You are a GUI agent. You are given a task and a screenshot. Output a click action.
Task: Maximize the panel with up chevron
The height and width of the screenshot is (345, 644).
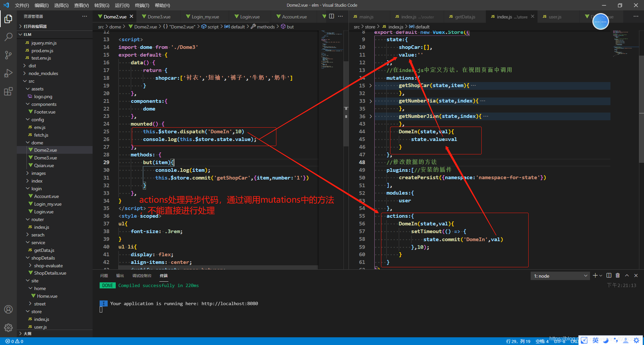click(x=627, y=276)
